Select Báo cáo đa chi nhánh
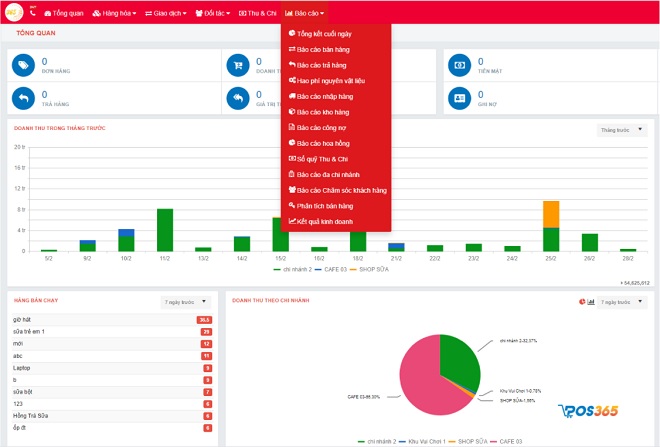Viewport: 660px width, 447px height. click(336, 175)
